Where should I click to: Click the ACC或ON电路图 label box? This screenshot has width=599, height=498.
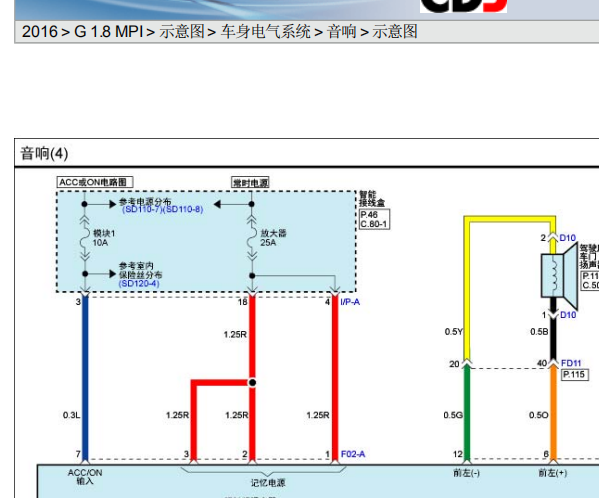pos(95,182)
